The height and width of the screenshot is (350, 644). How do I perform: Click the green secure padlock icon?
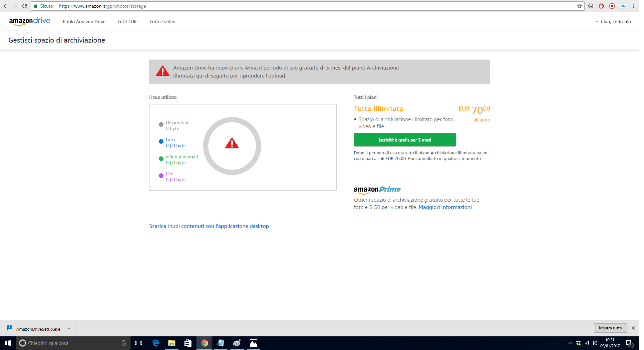click(x=36, y=6)
